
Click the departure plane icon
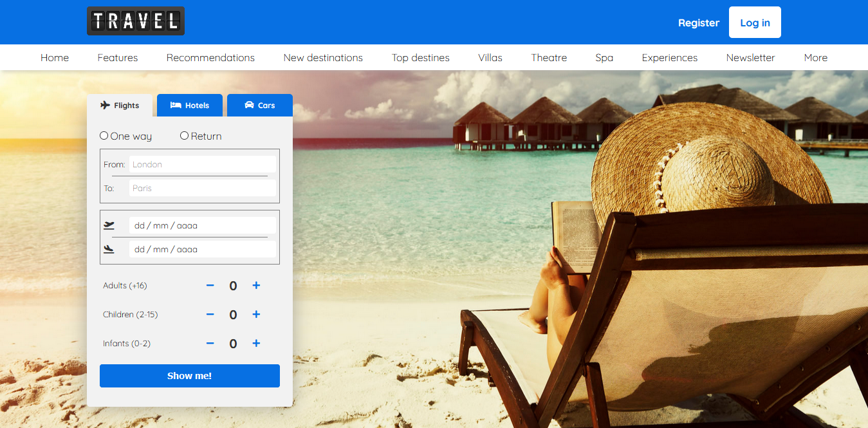click(x=109, y=225)
